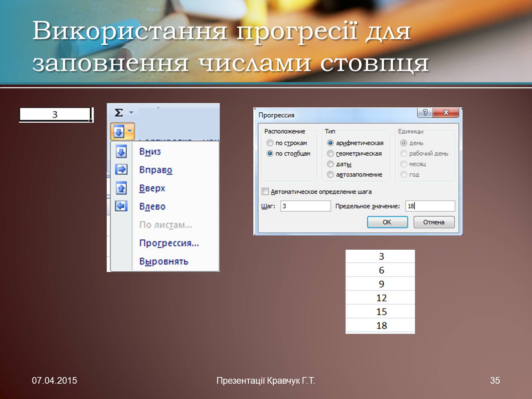Click the top result cell with 3
This screenshot has width=532, height=399.
pos(380,256)
